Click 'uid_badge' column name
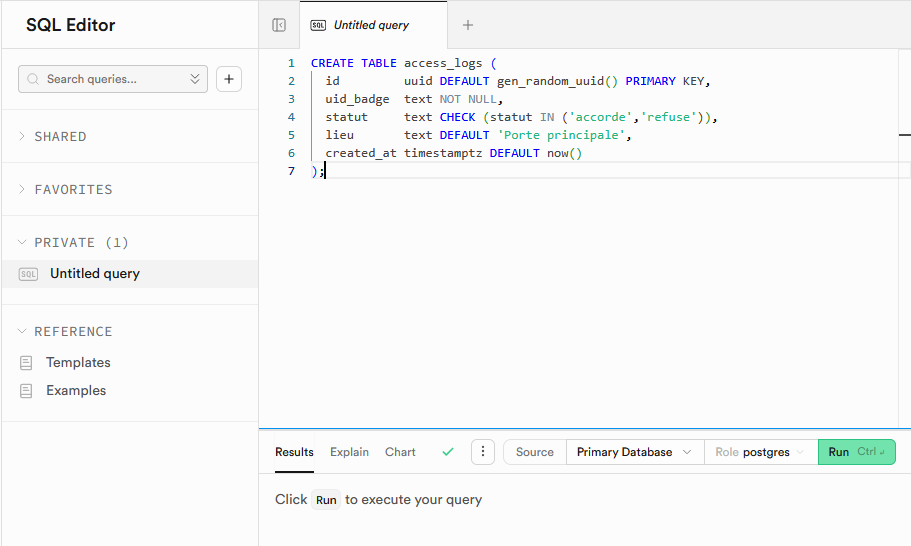Viewport: 911px width, 546px height. point(357,99)
